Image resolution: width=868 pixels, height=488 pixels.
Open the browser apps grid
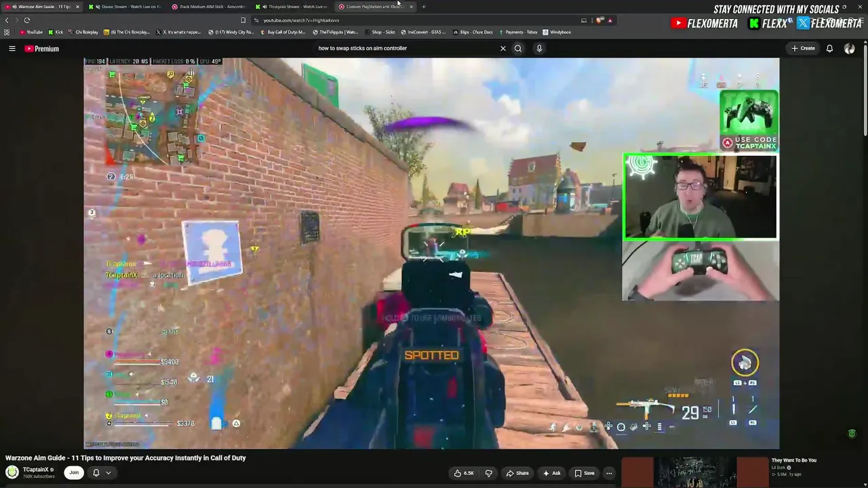[7, 32]
